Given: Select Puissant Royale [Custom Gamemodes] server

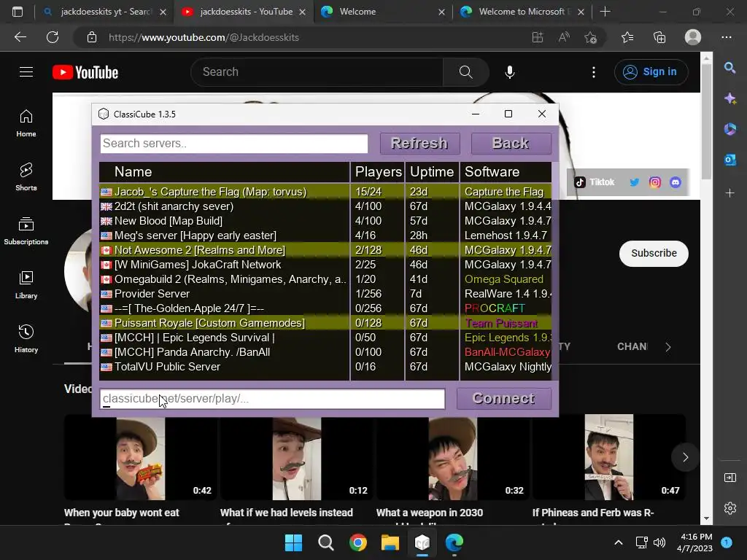Looking at the screenshot, I should 325,323.
